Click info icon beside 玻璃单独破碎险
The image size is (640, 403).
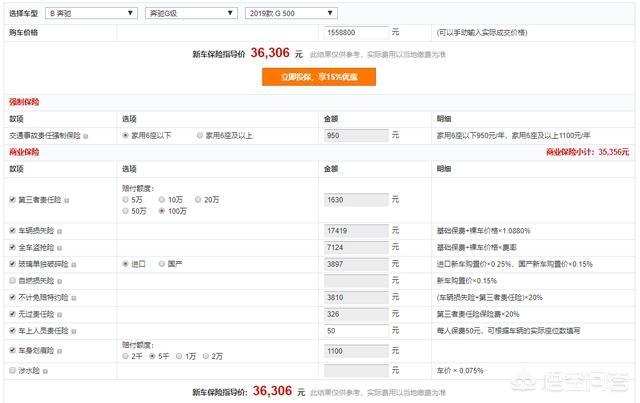tap(74, 265)
